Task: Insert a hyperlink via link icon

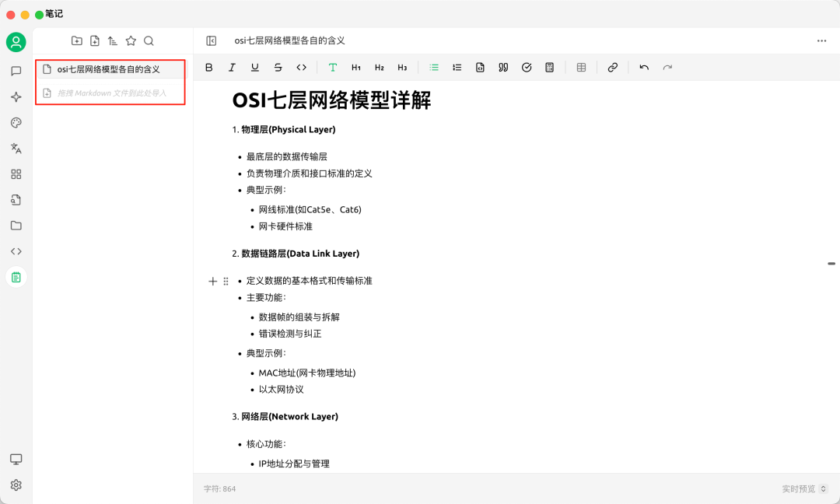Action: (612, 68)
